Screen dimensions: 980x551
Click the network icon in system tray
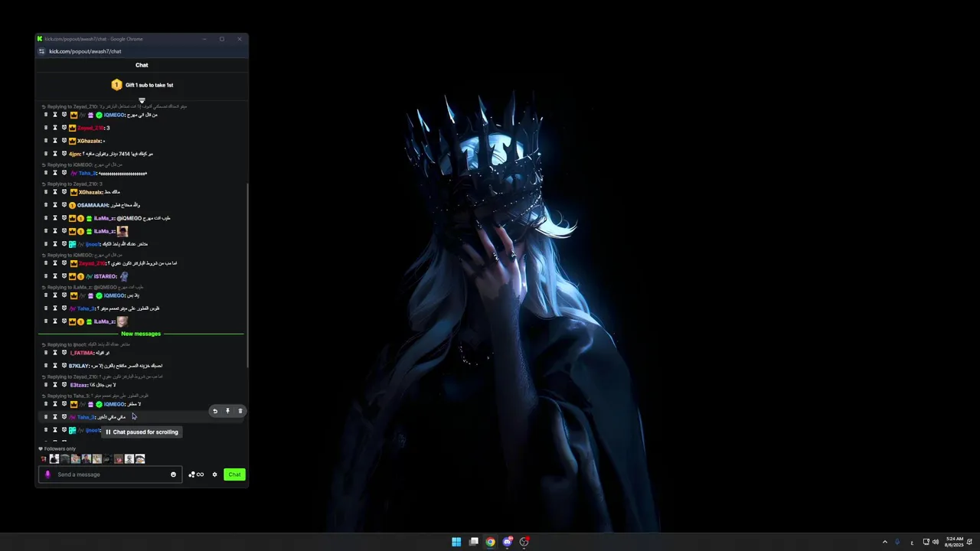pos(926,542)
